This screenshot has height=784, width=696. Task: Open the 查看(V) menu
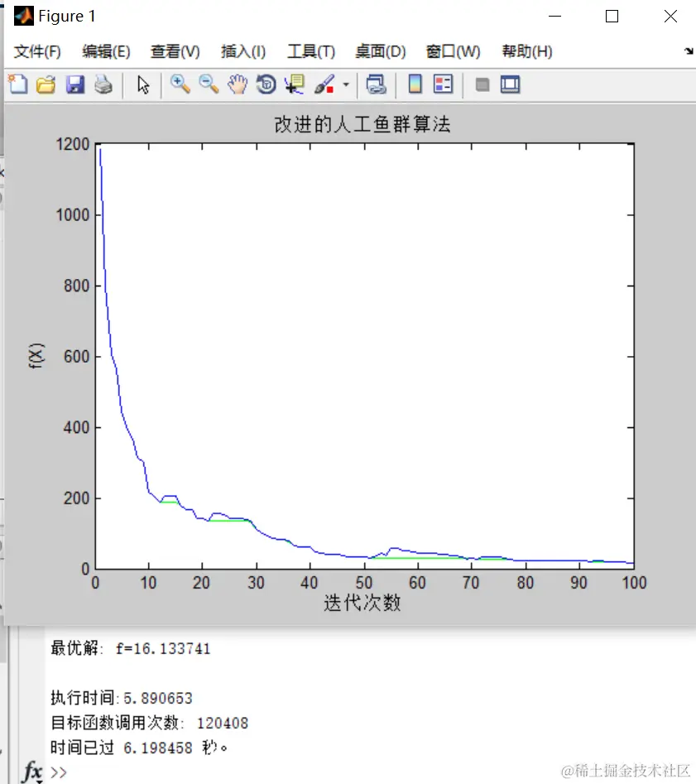(x=175, y=51)
